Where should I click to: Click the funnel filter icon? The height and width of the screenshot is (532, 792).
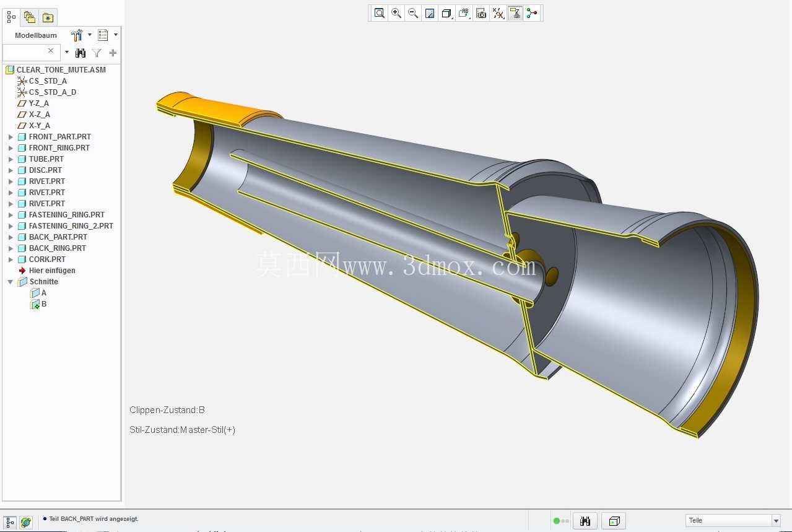coord(97,53)
